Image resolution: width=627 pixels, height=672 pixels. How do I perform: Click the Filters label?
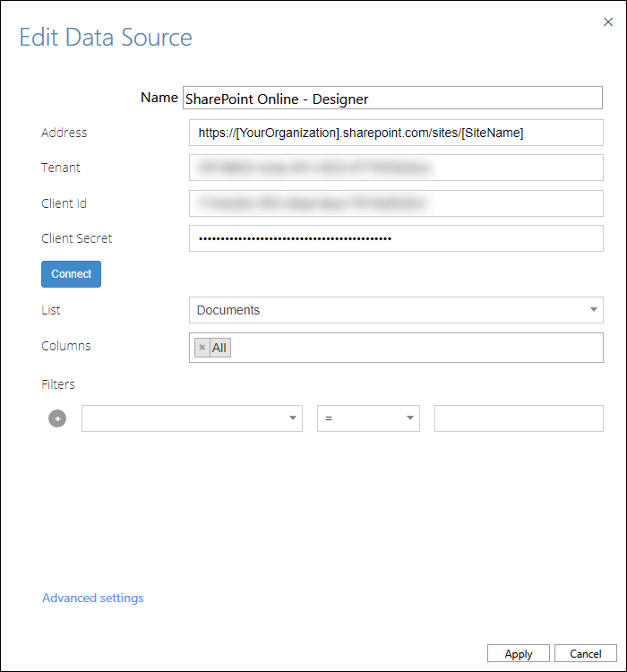[x=58, y=384]
